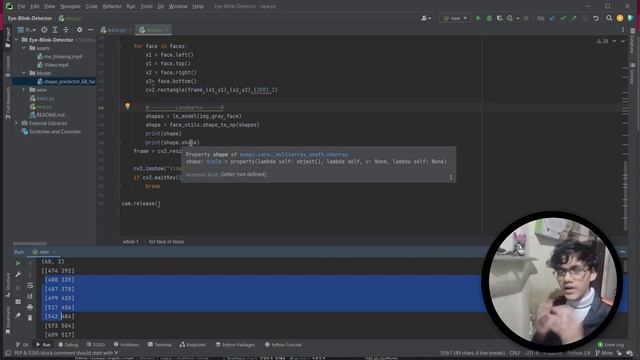Toggle pin tab icon in Run panel

(18, 316)
